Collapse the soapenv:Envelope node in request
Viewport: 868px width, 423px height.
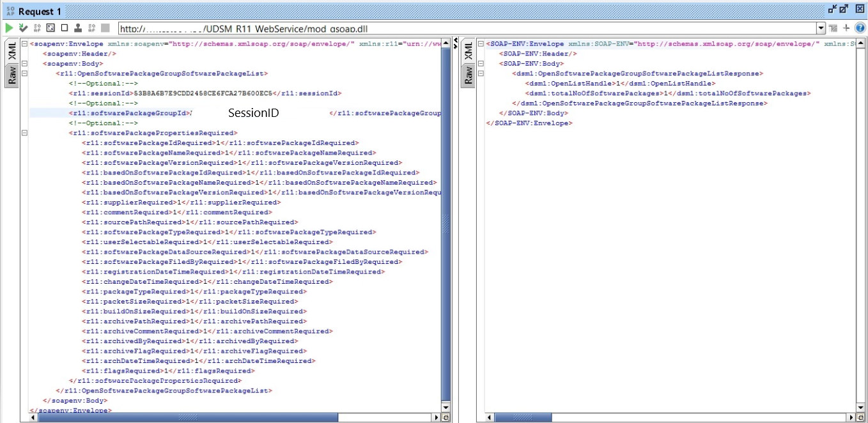point(24,44)
